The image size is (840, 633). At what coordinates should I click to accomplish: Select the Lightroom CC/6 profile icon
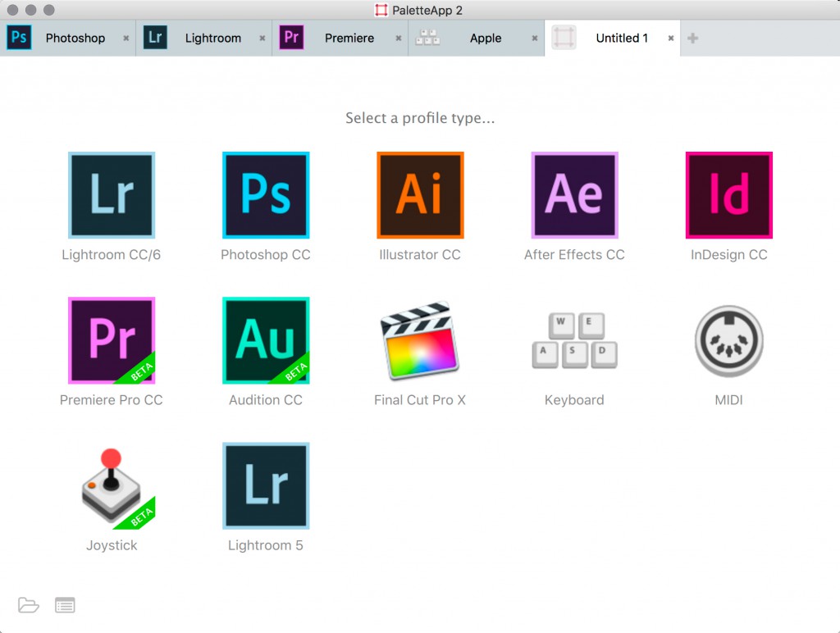click(x=112, y=195)
